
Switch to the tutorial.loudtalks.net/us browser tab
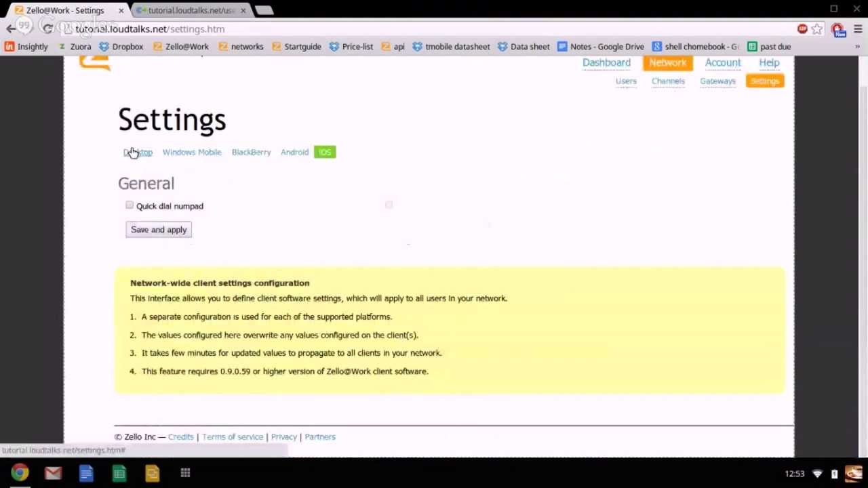point(191,10)
